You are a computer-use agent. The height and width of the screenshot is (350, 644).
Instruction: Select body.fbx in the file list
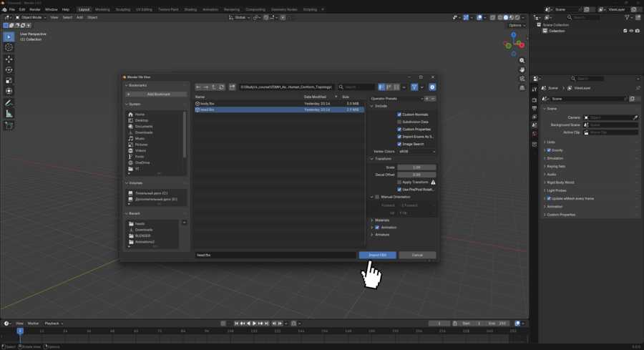208,104
